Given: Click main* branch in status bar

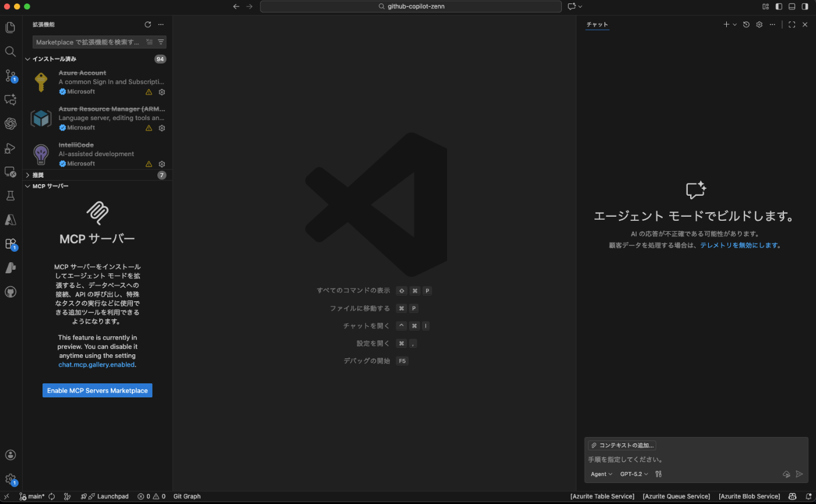Looking at the screenshot, I should click(x=32, y=496).
